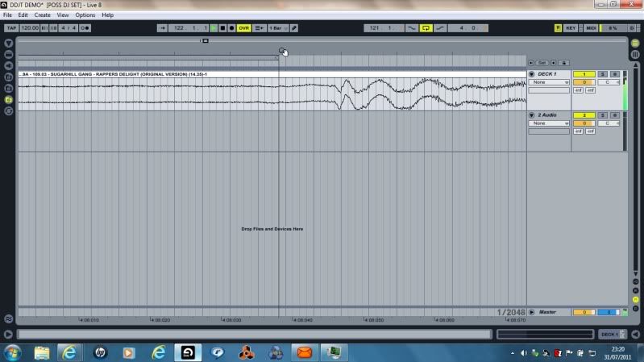
Task: Click the Master volume slider
Action: (584, 312)
